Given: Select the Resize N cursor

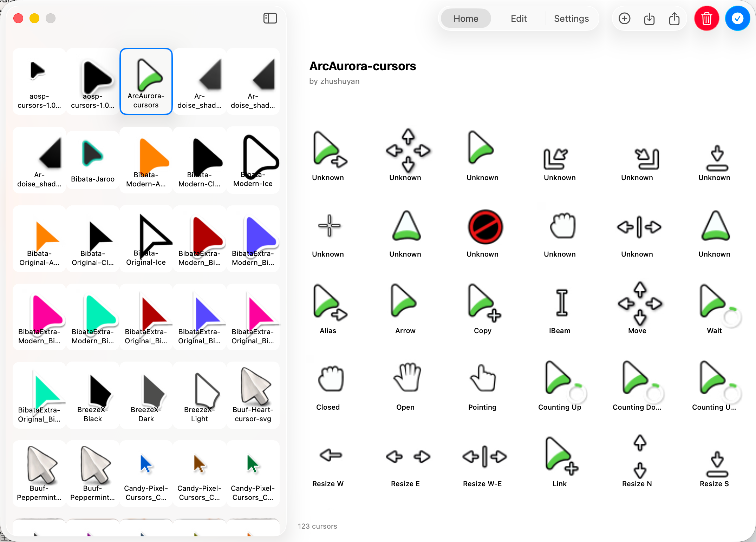Looking at the screenshot, I should 639,456.
